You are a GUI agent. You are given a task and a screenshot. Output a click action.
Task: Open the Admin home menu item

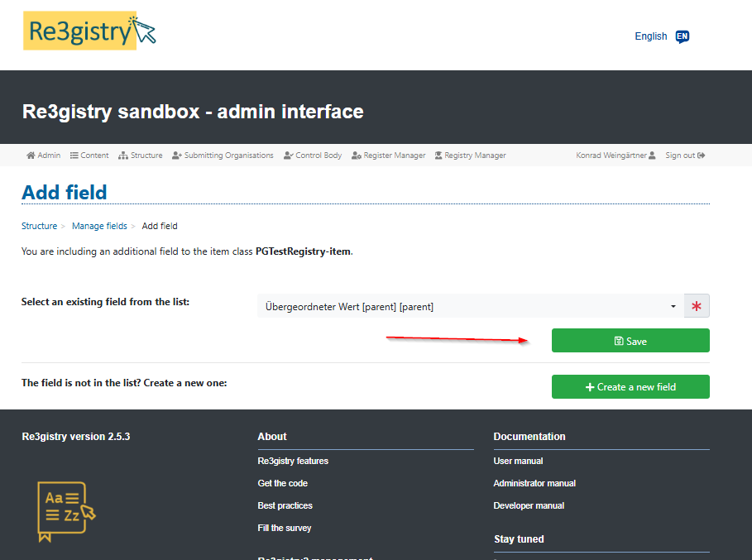click(44, 156)
